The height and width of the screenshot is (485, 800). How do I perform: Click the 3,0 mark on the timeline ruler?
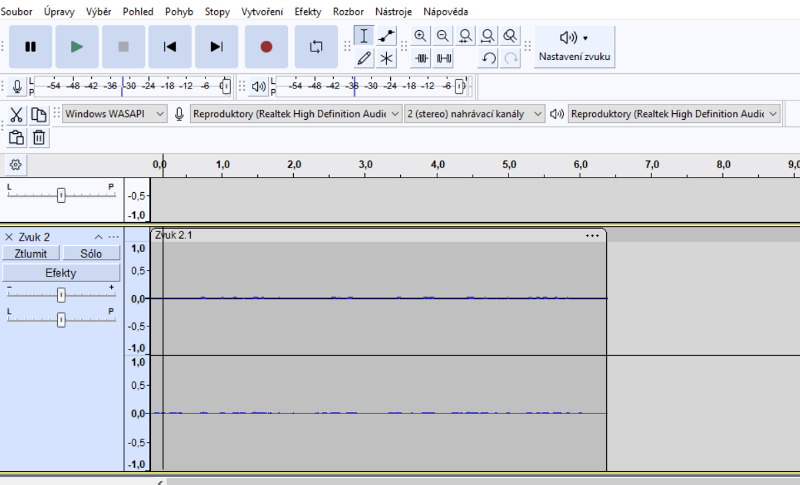(x=365, y=165)
